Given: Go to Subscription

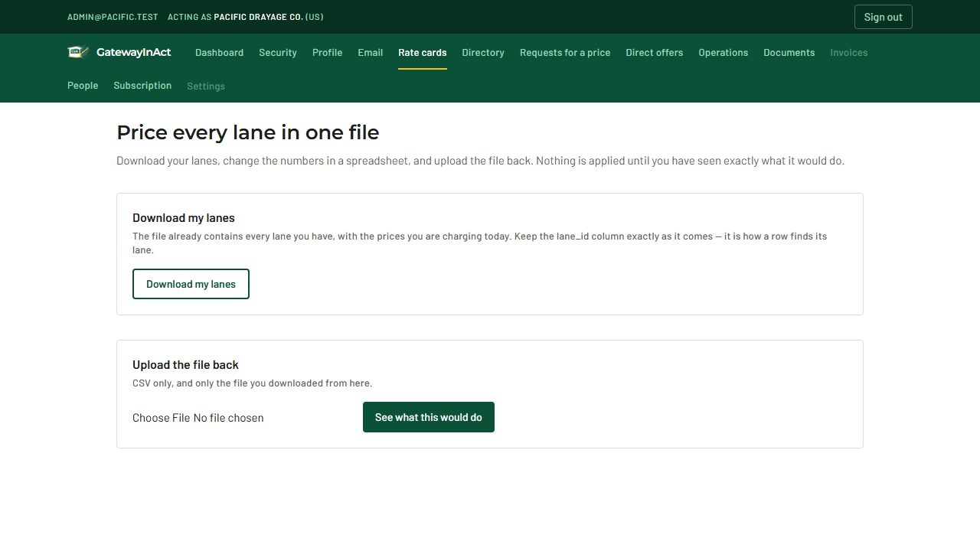Looking at the screenshot, I should point(142,86).
